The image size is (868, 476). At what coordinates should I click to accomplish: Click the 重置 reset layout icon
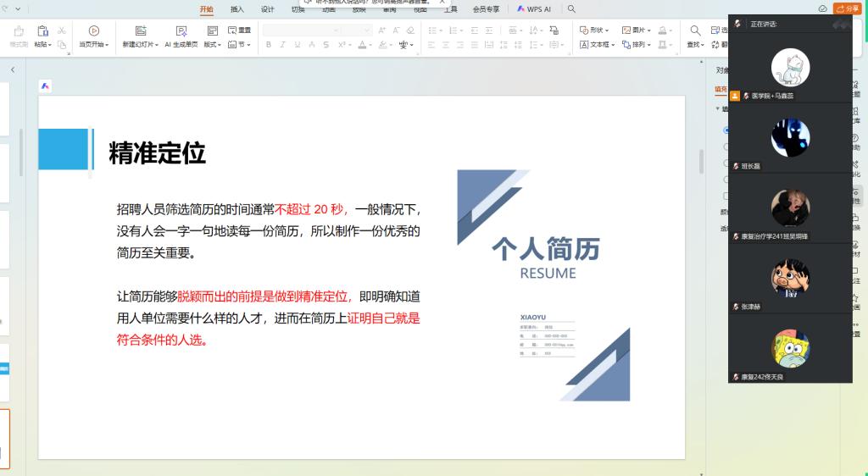(x=239, y=30)
